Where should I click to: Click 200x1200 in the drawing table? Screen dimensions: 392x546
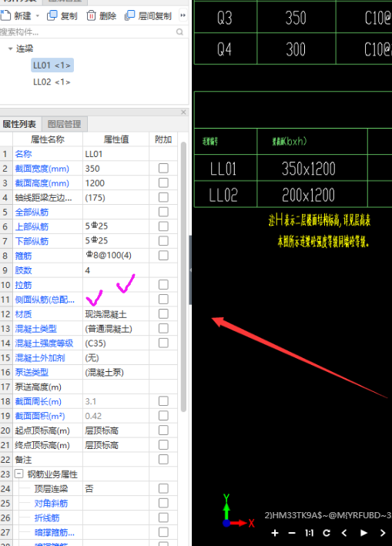tap(309, 195)
